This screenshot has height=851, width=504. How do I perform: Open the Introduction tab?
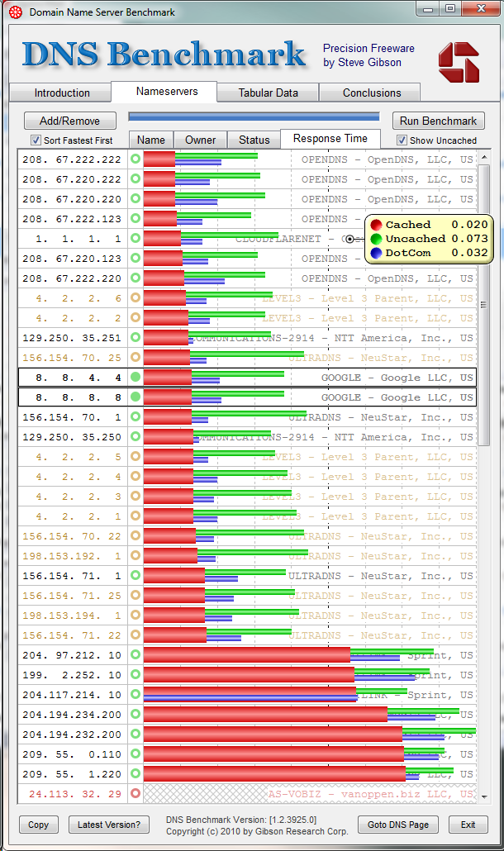61,93
